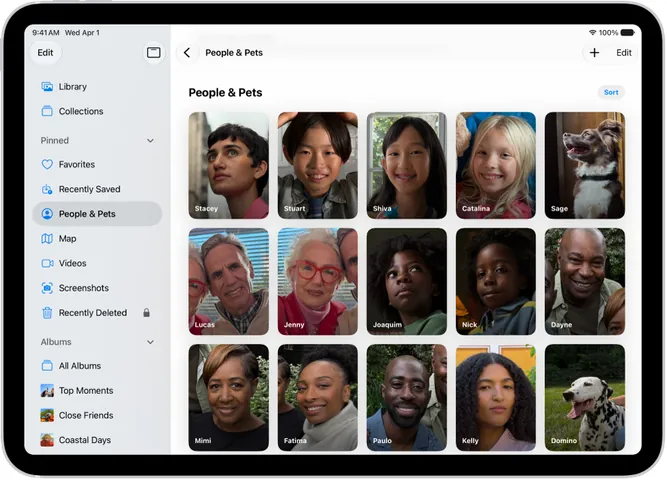This screenshot has height=480, width=667.
Task: Click the Screenshots capture icon
Action: tap(47, 288)
